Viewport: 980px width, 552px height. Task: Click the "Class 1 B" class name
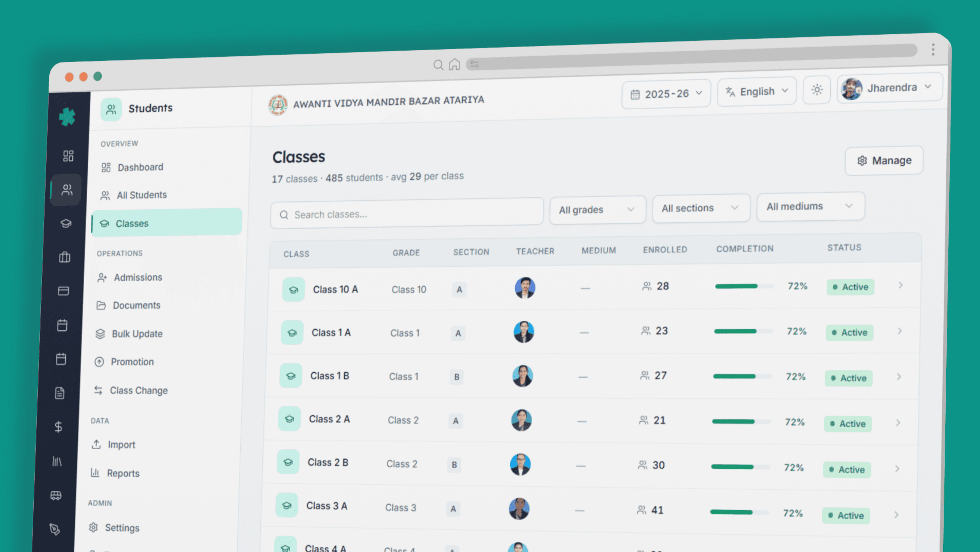pyautogui.click(x=330, y=376)
